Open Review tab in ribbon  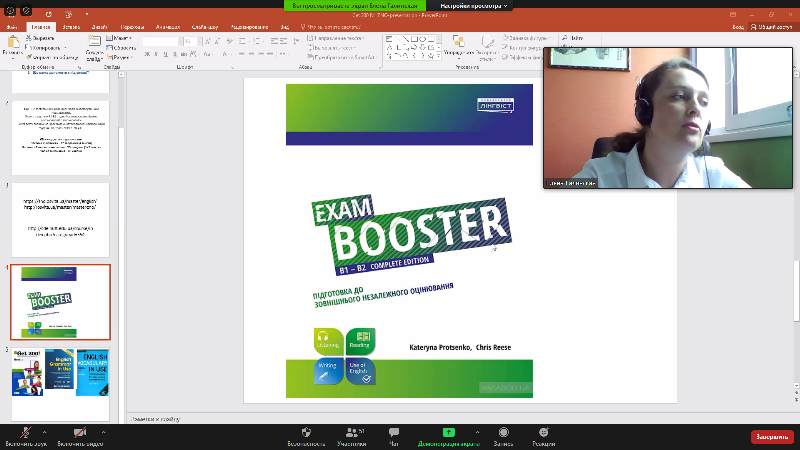249,27
